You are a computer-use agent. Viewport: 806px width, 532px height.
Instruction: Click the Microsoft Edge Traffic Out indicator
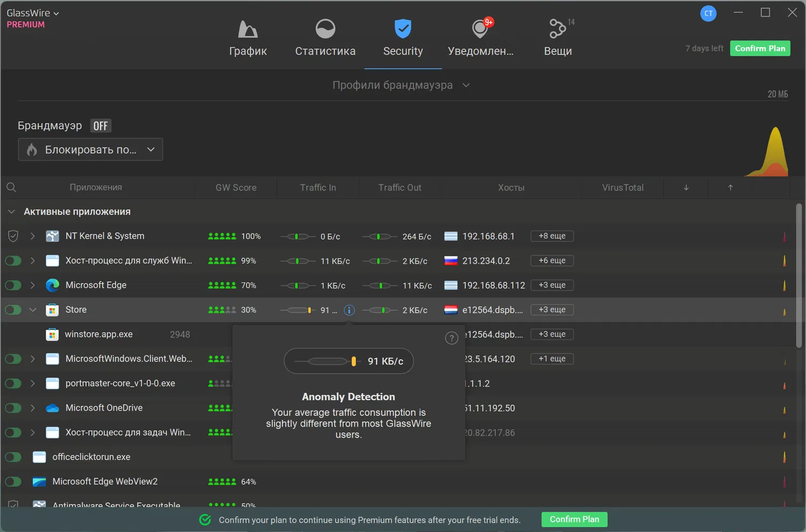[380, 286]
